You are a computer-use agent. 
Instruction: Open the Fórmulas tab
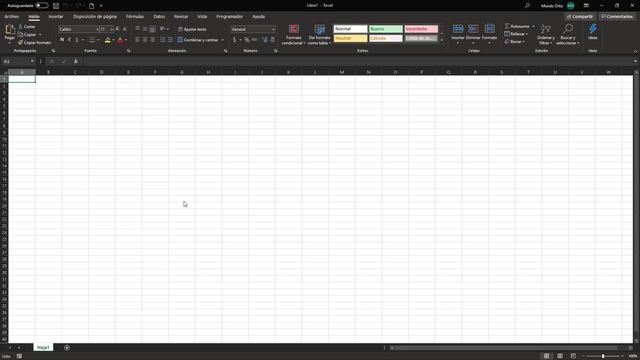tap(135, 17)
